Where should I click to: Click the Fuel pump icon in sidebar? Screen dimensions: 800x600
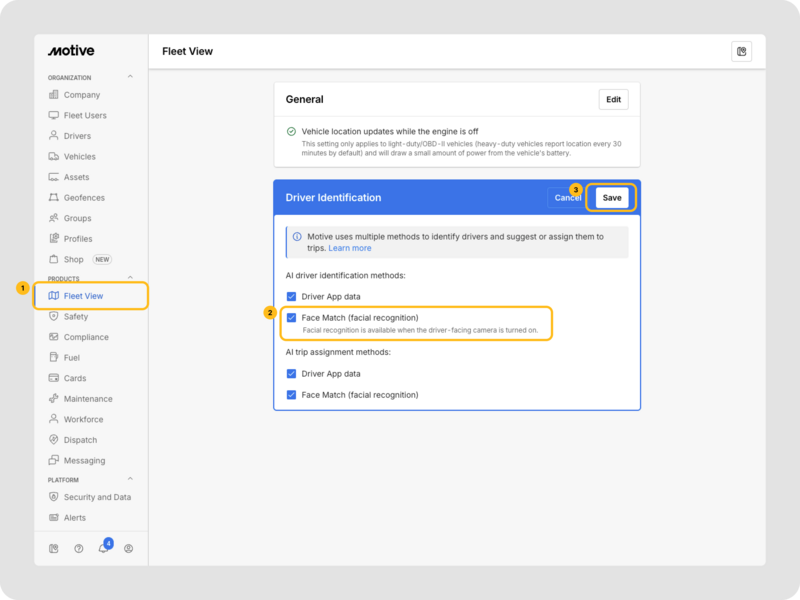point(54,357)
